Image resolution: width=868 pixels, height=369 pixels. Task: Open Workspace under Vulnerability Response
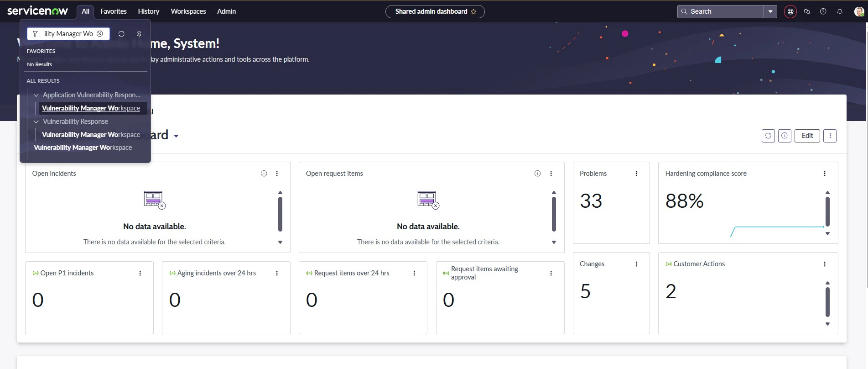pos(91,135)
